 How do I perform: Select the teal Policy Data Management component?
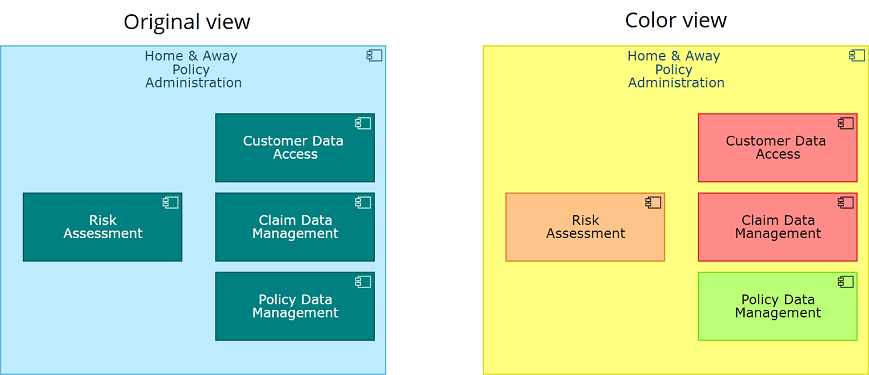[x=295, y=306]
